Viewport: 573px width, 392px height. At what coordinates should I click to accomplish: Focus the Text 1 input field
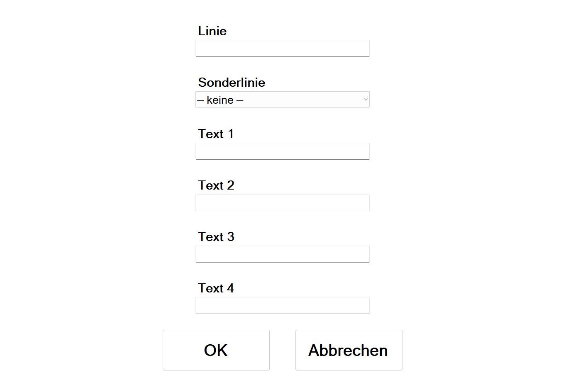pos(282,151)
